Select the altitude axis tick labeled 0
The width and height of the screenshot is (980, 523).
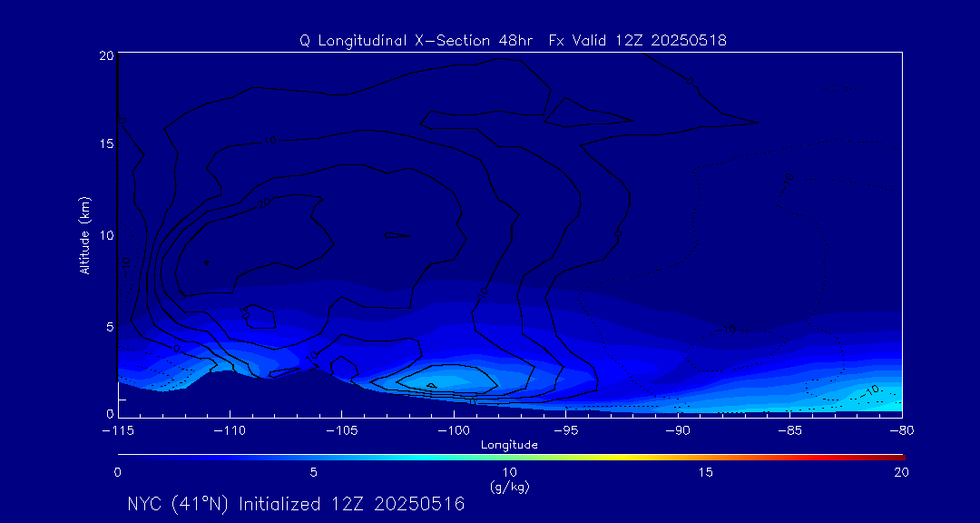tap(110, 413)
